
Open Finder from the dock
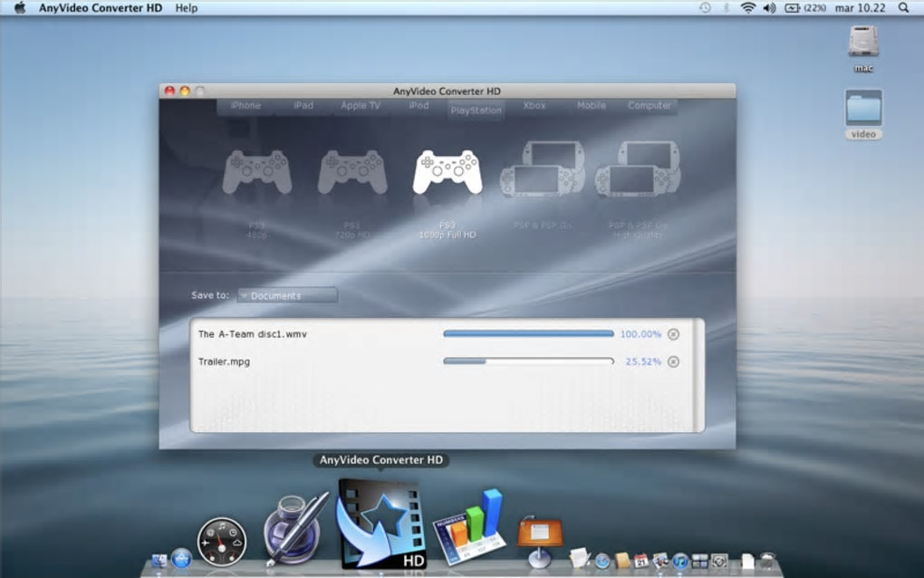click(159, 560)
